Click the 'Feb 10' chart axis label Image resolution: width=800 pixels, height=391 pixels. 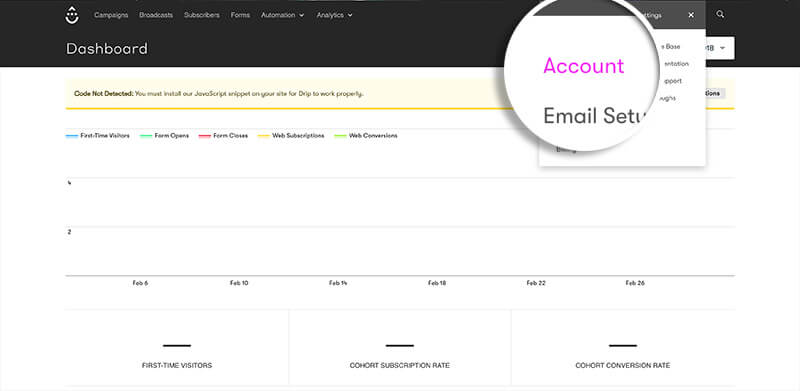pyautogui.click(x=239, y=283)
